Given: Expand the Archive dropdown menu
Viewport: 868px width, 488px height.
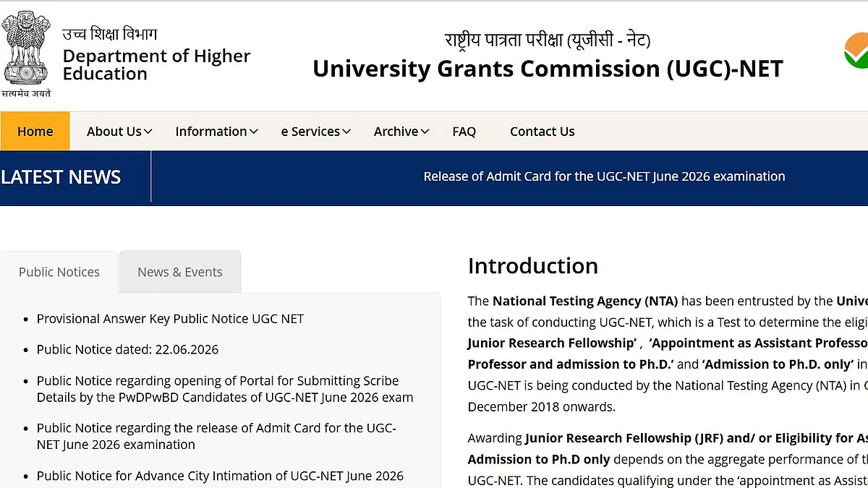Looking at the screenshot, I should pos(401,131).
